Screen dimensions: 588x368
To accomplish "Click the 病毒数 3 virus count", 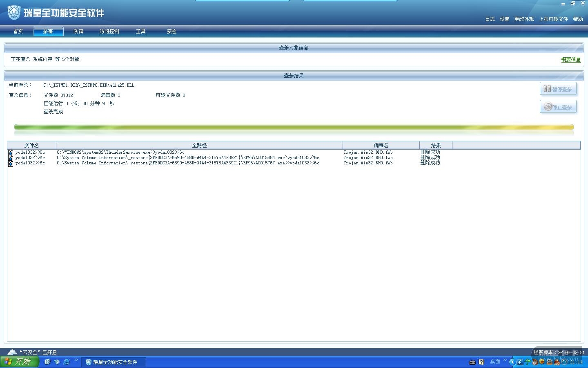I will pos(111,95).
